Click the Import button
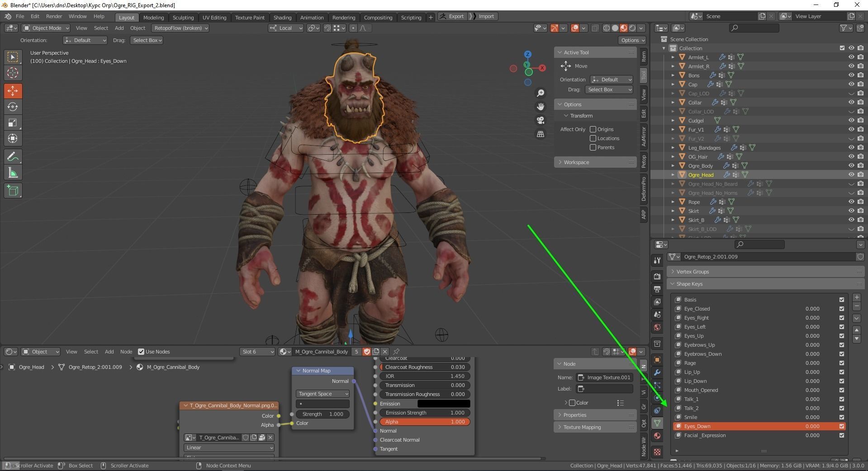The width and height of the screenshot is (868, 471). [x=483, y=16]
